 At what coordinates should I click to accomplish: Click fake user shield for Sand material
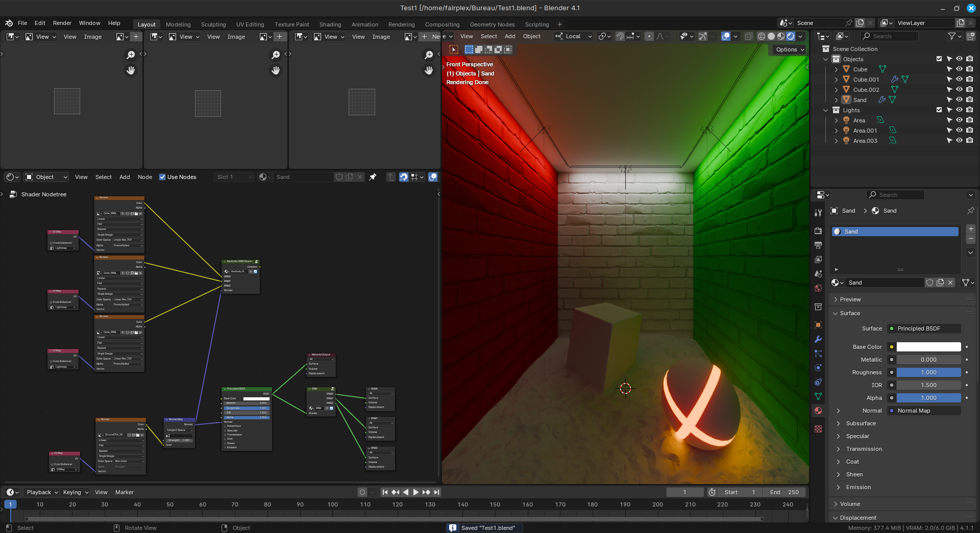tap(930, 283)
